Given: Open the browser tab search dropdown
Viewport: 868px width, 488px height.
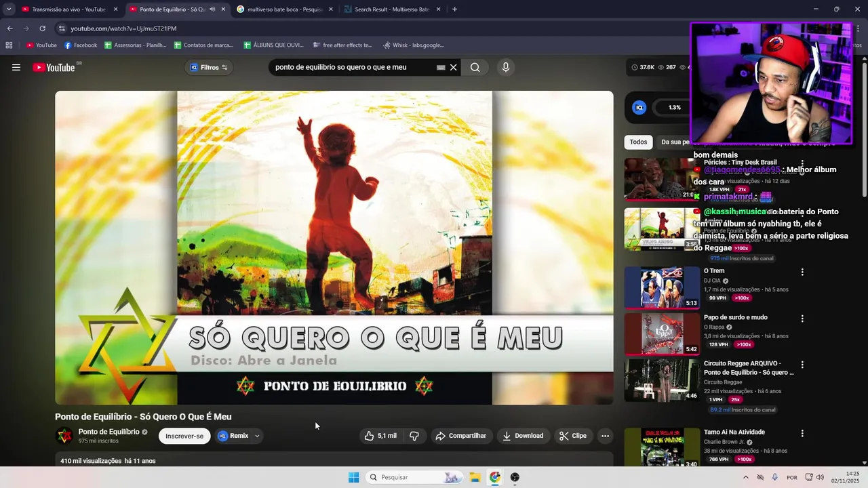Looking at the screenshot, I should point(9,9).
